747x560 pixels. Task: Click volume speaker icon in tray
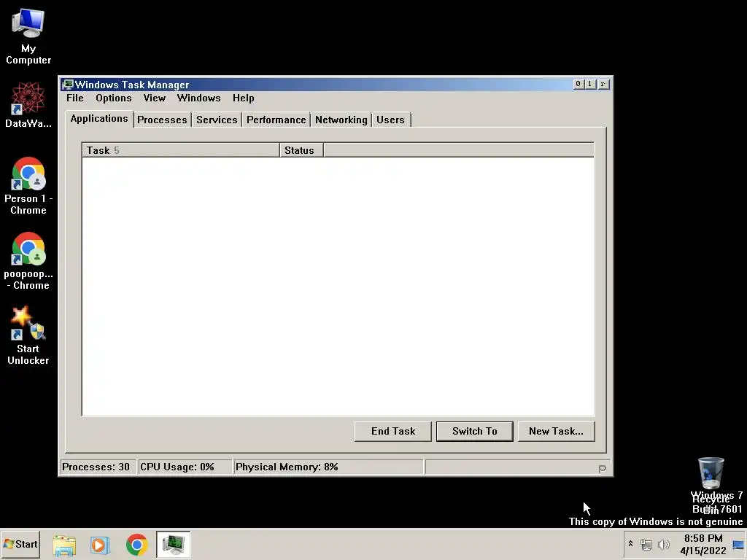point(663,544)
